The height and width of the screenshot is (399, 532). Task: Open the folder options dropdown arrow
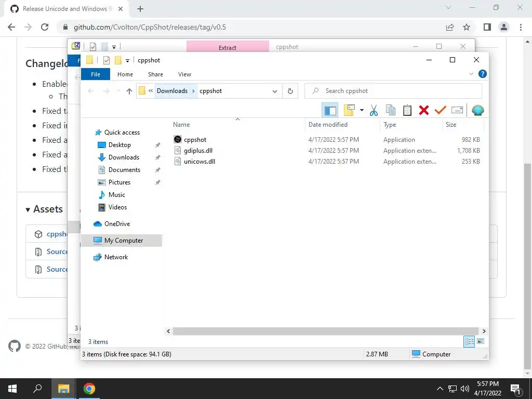(x=362, y=110)
